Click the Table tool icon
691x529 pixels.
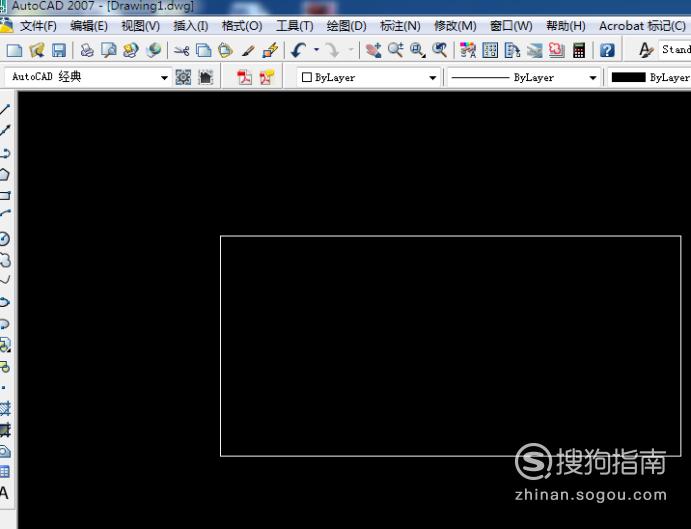click(x=4, y=472)
